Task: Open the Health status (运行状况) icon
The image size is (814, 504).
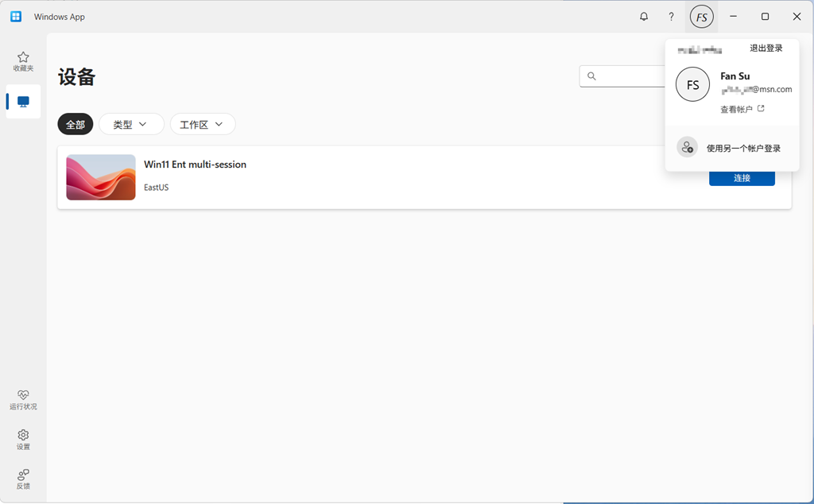Action: pyautogui.click(x=23, y=399)
